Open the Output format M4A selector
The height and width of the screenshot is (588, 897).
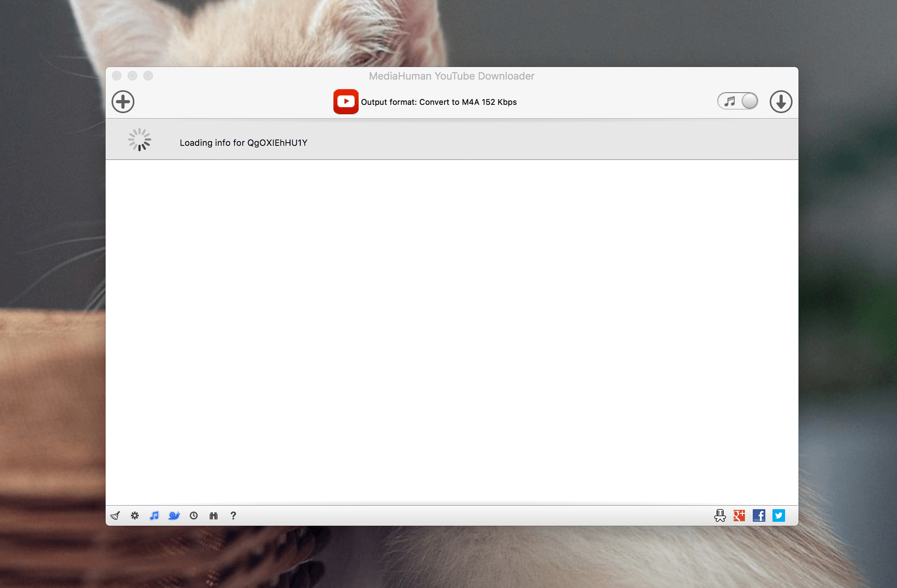point(439,102)
